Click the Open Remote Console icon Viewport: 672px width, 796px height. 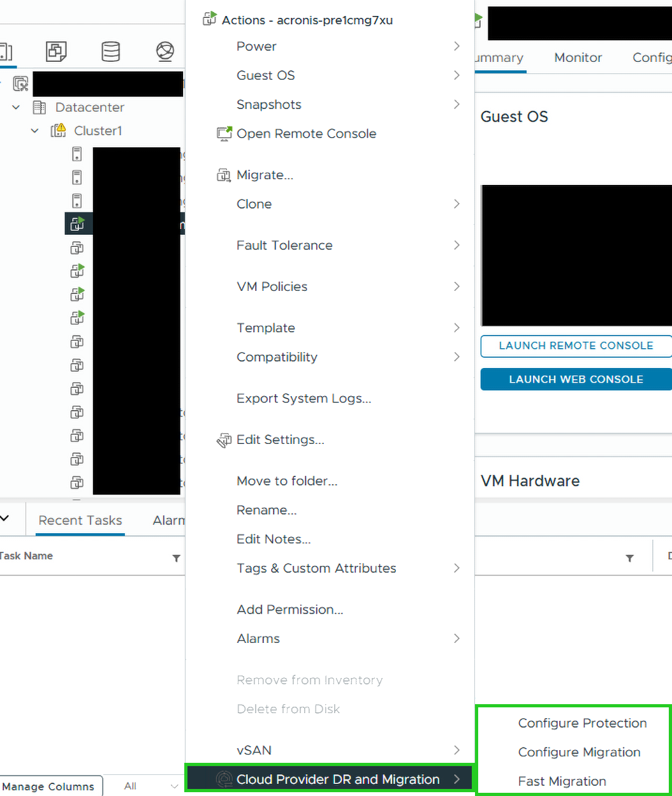coord(224,134)
